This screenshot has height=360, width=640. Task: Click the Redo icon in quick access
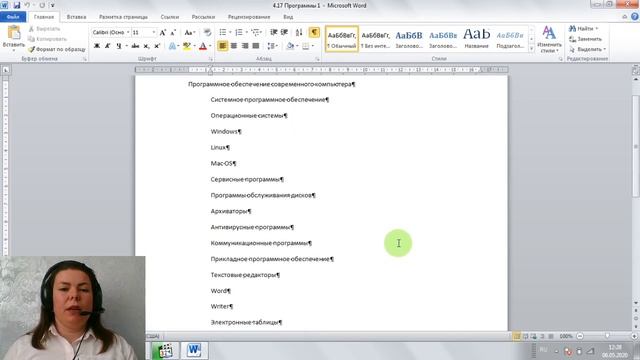42,5
